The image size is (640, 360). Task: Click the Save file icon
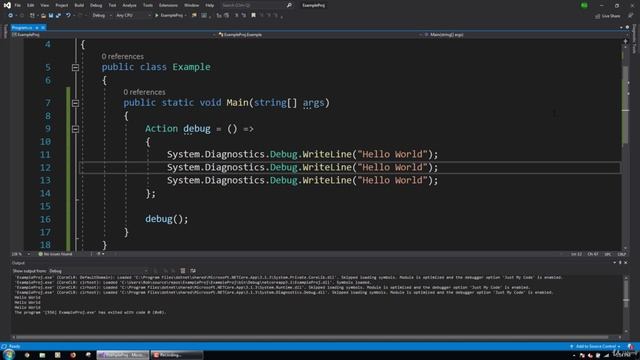51,16
